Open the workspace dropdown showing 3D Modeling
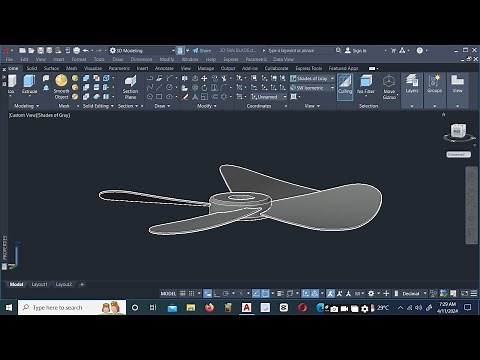The image size is (480, 360). (x=142, y=50)
